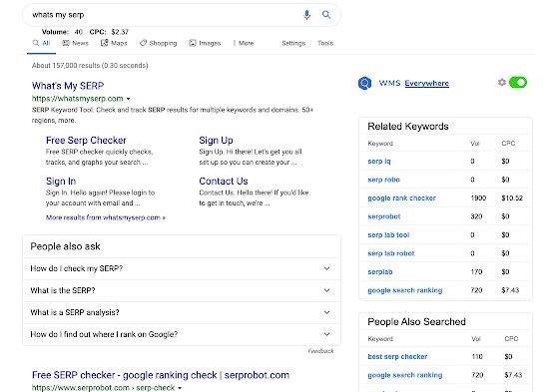This screenshot has height=392, width=549.
Task: Click "google rank checker" related keyword
Action: tap(401, 198)
